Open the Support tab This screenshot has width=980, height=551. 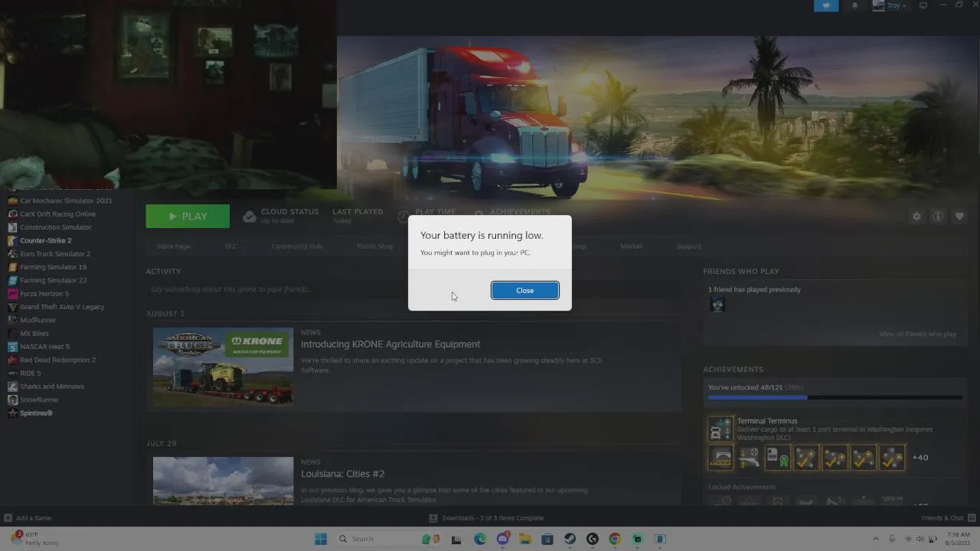click(688, 246)
